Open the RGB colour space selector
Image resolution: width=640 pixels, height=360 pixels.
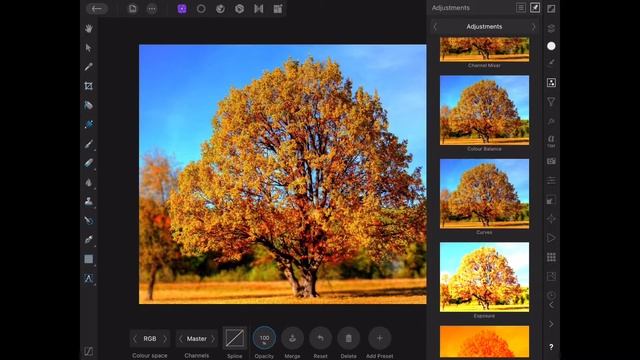[150, 339]
